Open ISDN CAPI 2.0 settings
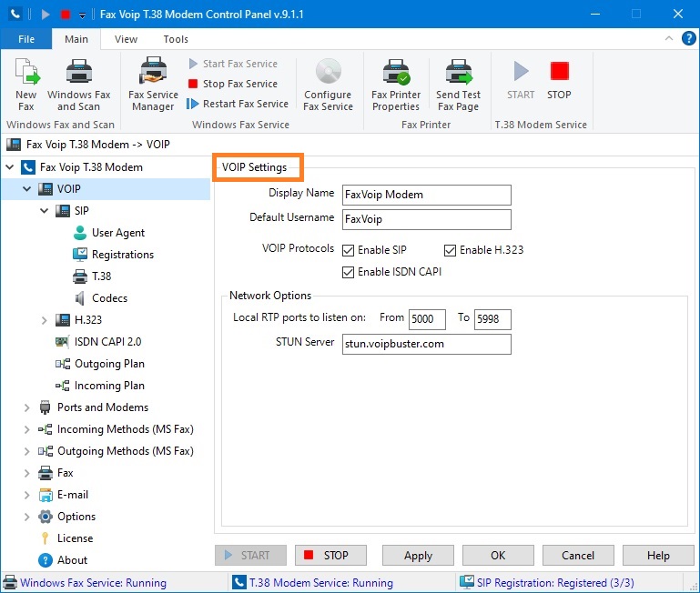700x593 pixels. pos(107,342)
